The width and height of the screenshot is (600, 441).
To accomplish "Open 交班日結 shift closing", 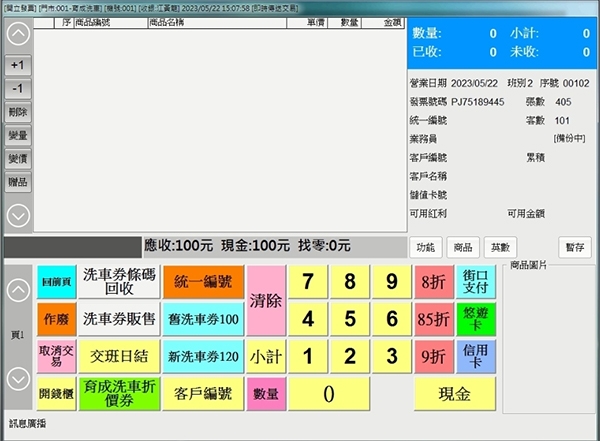I will click(x=119, y=356).
